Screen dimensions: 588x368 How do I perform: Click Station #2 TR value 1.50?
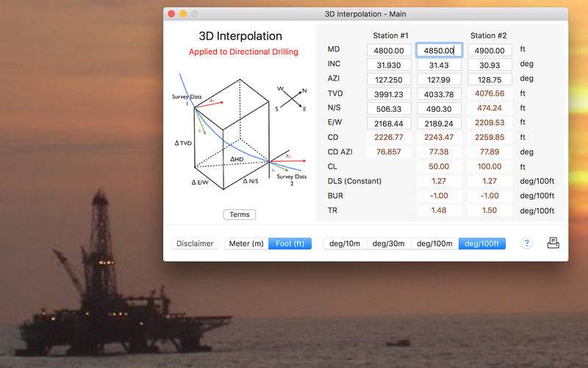tap(490, 210)
